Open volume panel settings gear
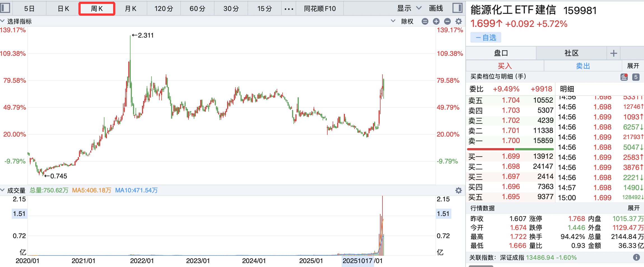Image resolution: width=644 pixels, height=267 pixels. 459,190
